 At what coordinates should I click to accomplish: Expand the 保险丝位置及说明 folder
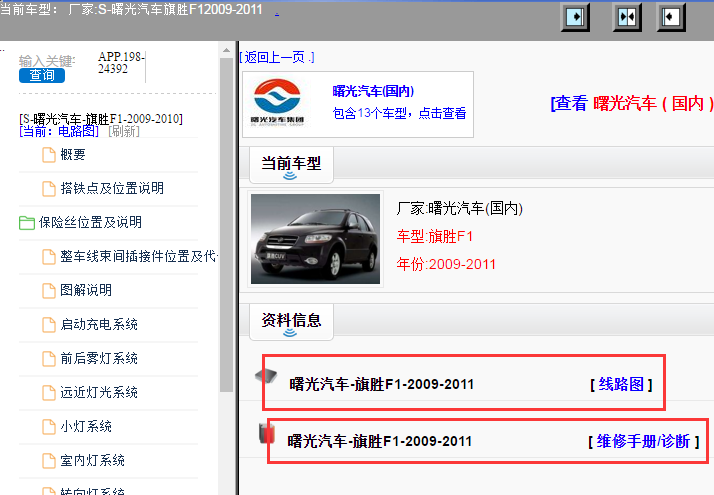point(27,223)
